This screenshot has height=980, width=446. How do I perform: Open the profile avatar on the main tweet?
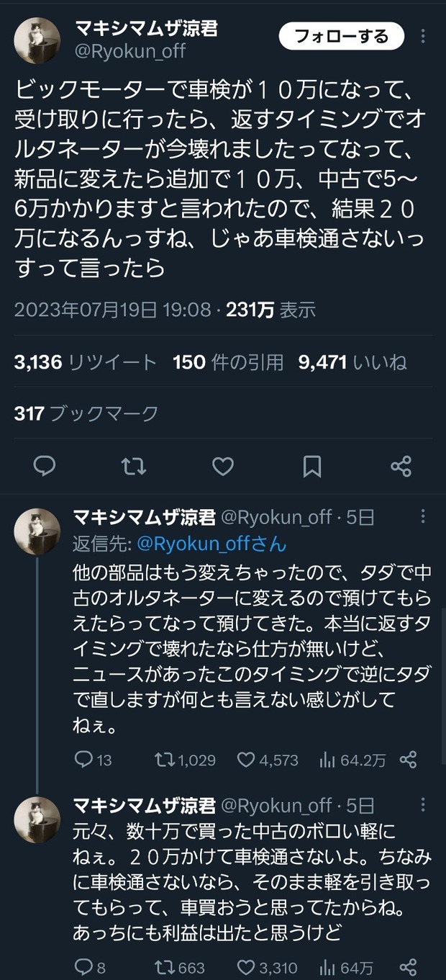coord(37,40)
